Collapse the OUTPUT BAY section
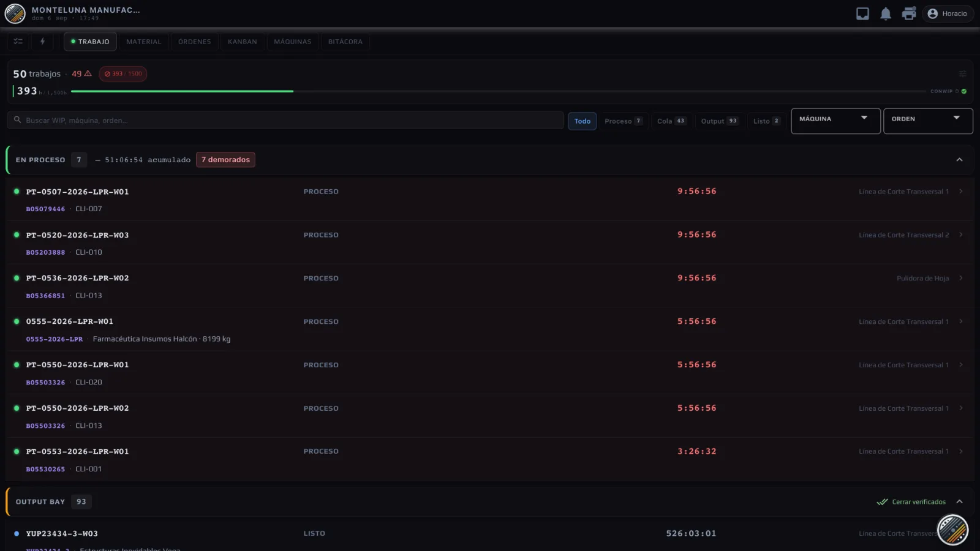Image resolution: width=980 pixels, height=551 pixels. click(x=959, y=502)
